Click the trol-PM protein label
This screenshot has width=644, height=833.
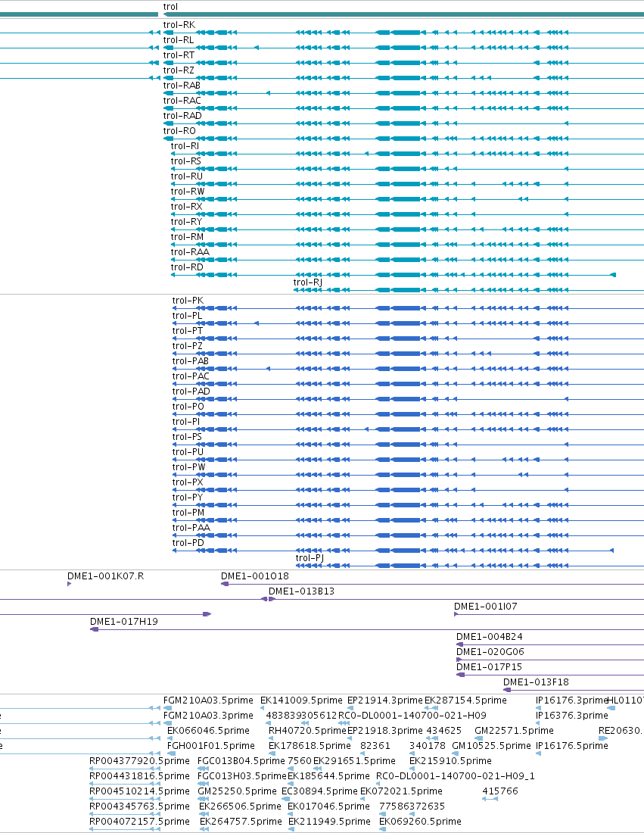click(x=188, y=513)
